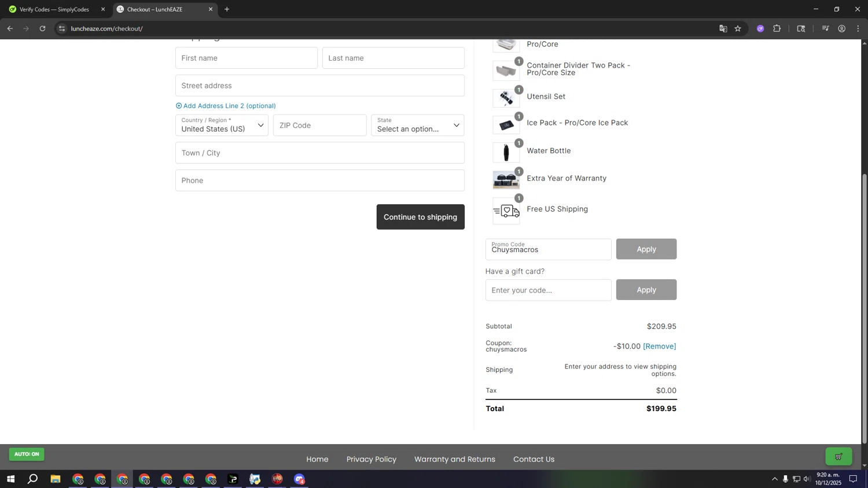Open the Country / Region dropdown
The image size is (868, 488).
click(x=222, y=125)
